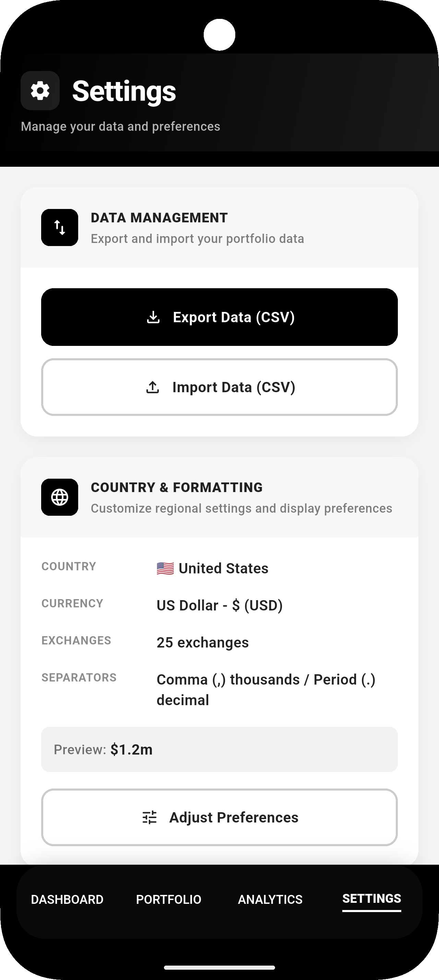Click the upload icon on Import button
439x980 pixels.
click(x=153, y=387)
